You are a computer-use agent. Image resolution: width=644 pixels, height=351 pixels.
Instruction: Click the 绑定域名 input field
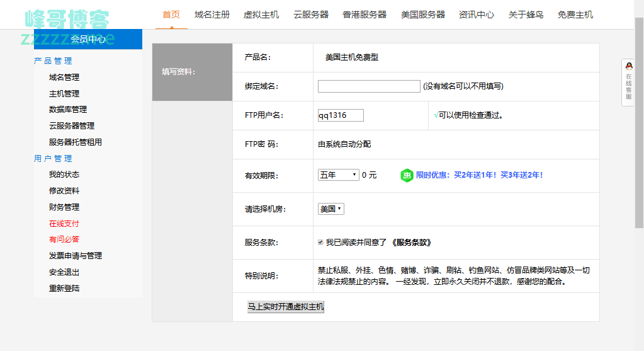tap(369, 86)
